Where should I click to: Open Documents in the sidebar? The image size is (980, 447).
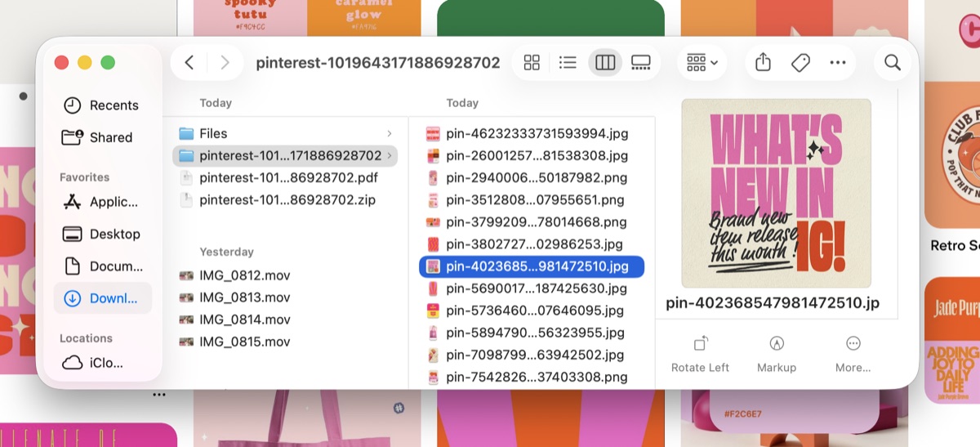tap(103, 266)
